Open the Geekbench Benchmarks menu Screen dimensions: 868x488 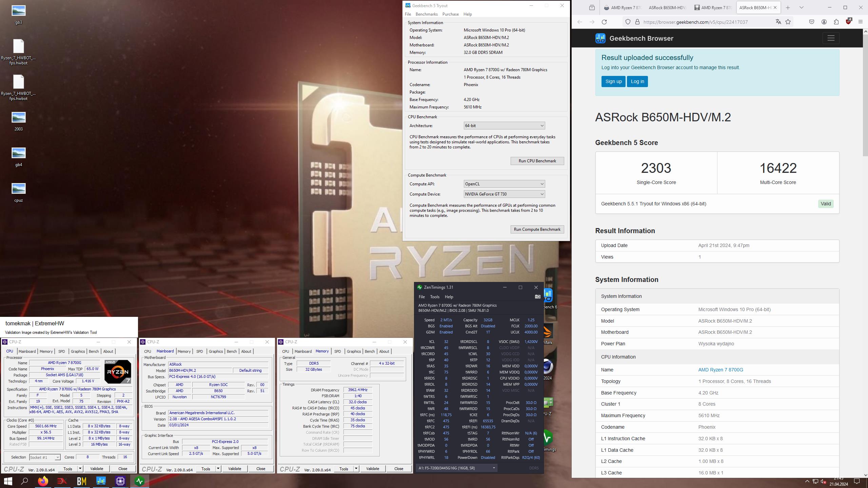(427, 14)
